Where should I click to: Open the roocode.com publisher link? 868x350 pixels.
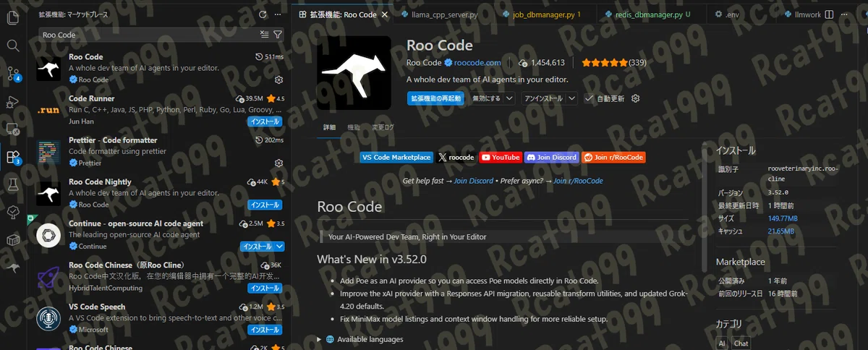pyautogui.click(x=477, y=63)
